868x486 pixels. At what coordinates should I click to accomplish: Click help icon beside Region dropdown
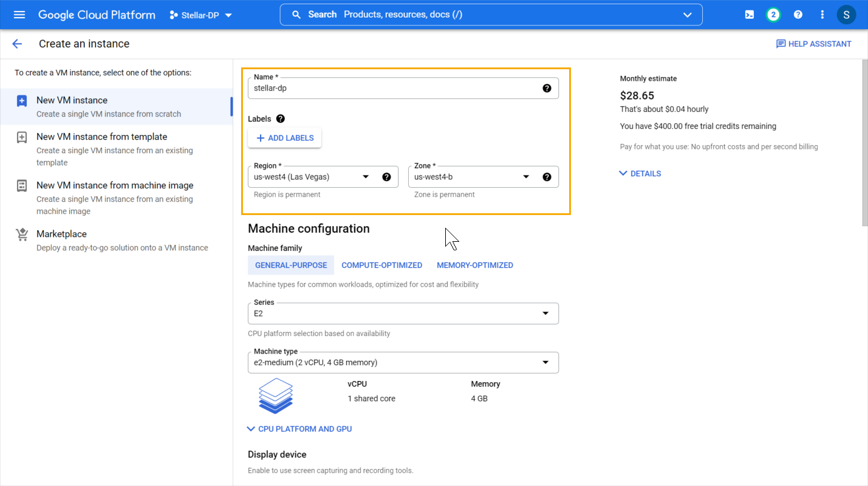(x=386, y=177)
